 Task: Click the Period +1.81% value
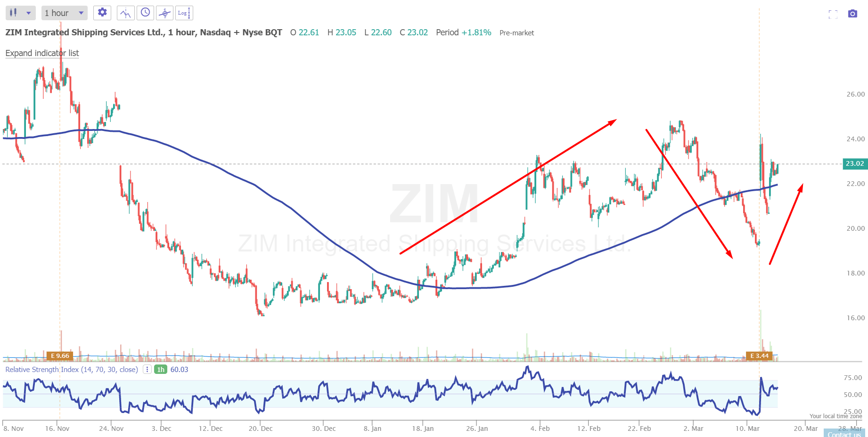464,32
